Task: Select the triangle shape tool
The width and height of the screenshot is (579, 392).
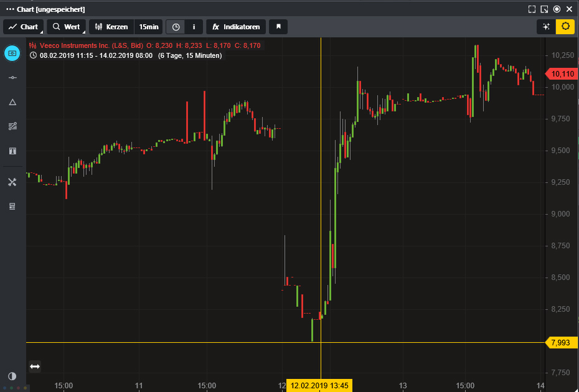Action: click(12, 102)
